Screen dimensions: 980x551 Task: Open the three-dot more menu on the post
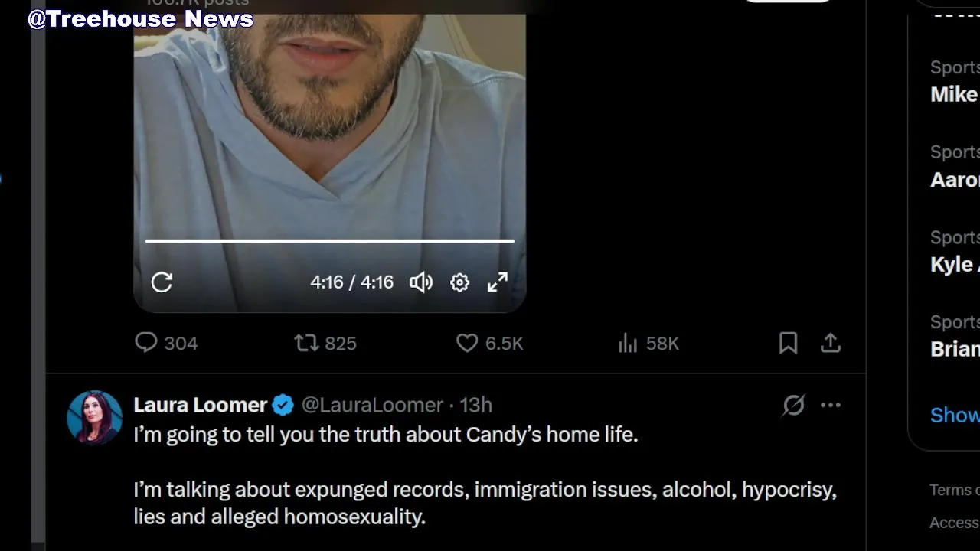[x=831, y=405]
